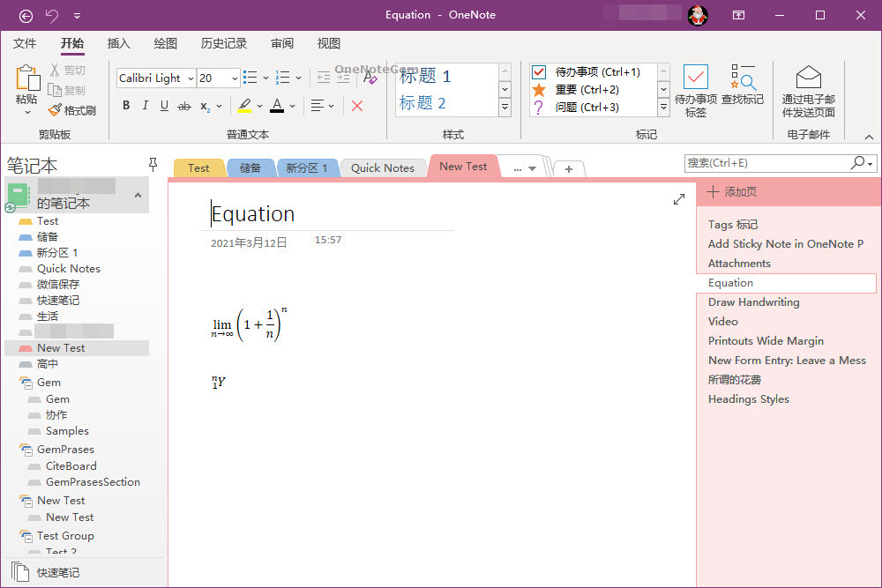
Task: Apply the 标题 1 heading style
Action: tap(425, 76)
